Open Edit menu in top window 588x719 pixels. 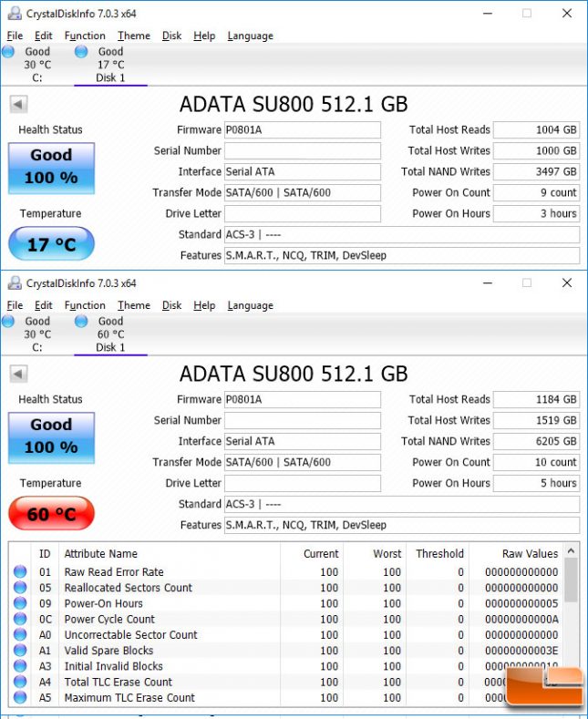pyautogui.click(x=43, y=36)
